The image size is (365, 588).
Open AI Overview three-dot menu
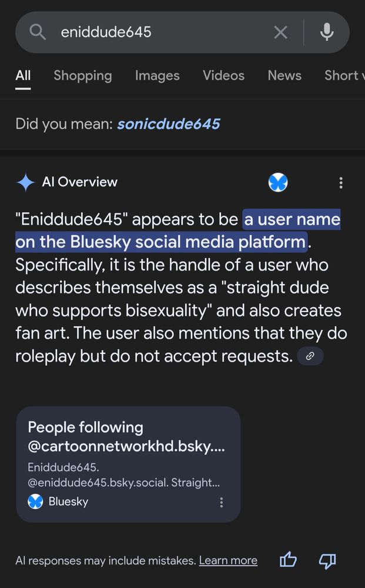click(341, 183)
